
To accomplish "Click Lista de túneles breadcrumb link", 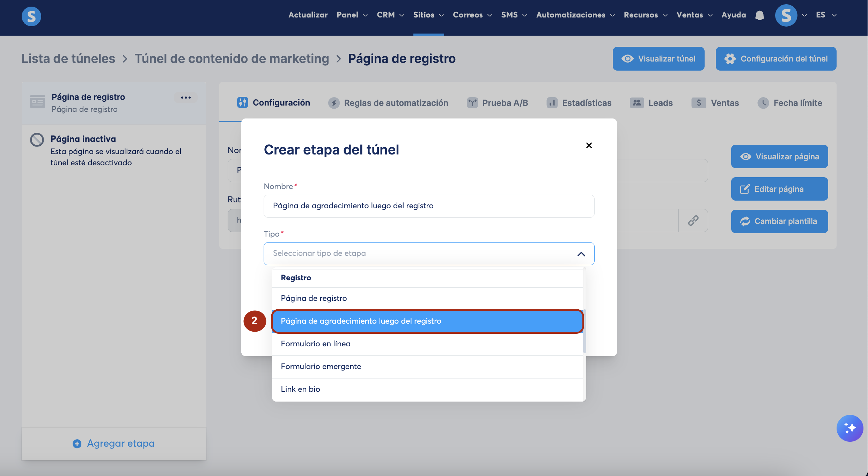I will pyautogui.click(x=68, y=59).
